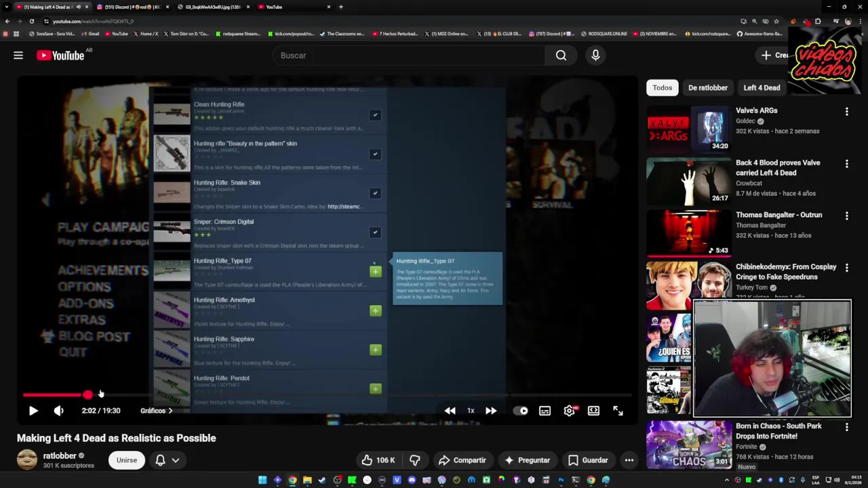The width and height of the screenshot is (868, 488).
Task: Open more actions three-dots under video
Action: tap(629, 460)
